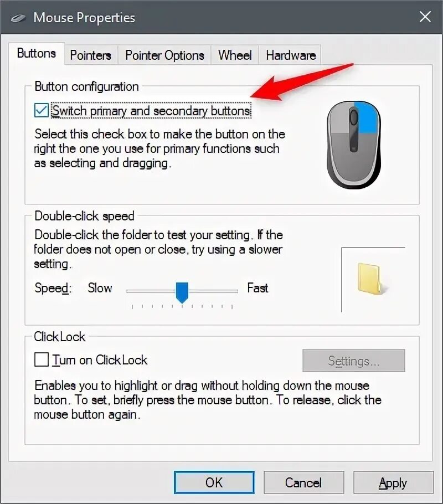Go to the Wheel tab

[235, 55]
